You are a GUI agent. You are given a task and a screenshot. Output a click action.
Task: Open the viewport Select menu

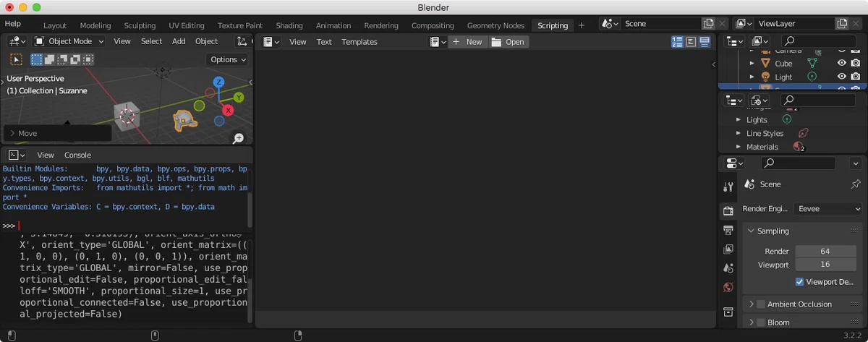[151, 41]
